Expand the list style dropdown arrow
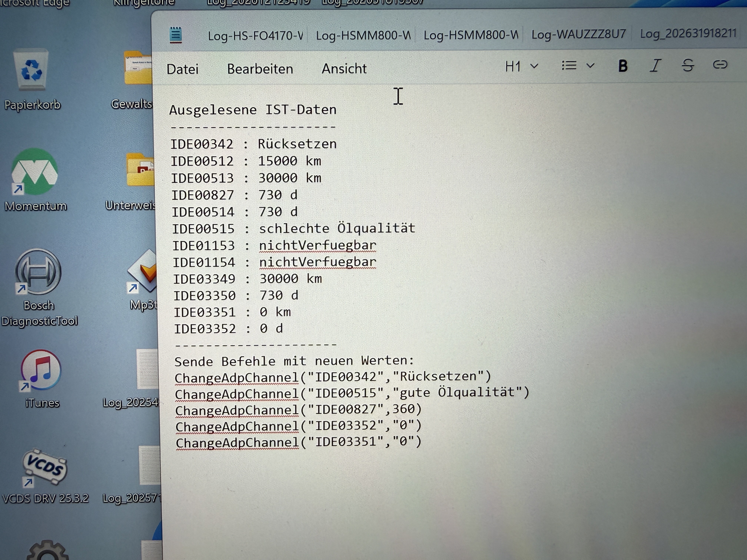The image size is (747, 560). (590, 66)
